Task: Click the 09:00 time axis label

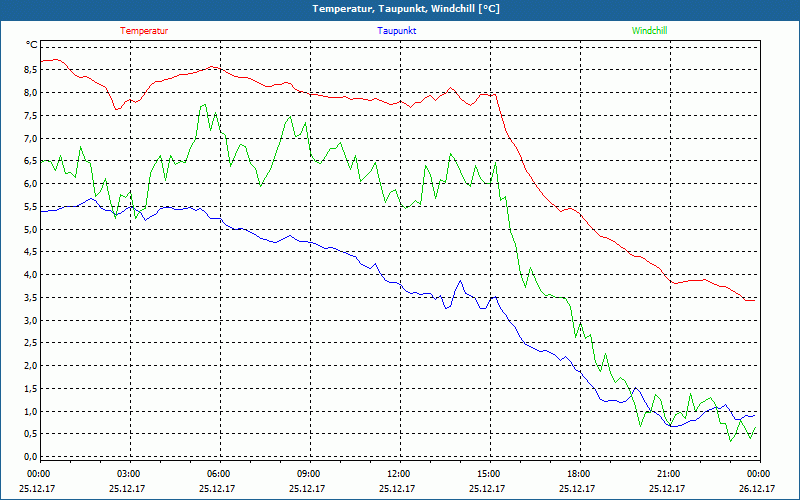Action: [x=309, y=474]
